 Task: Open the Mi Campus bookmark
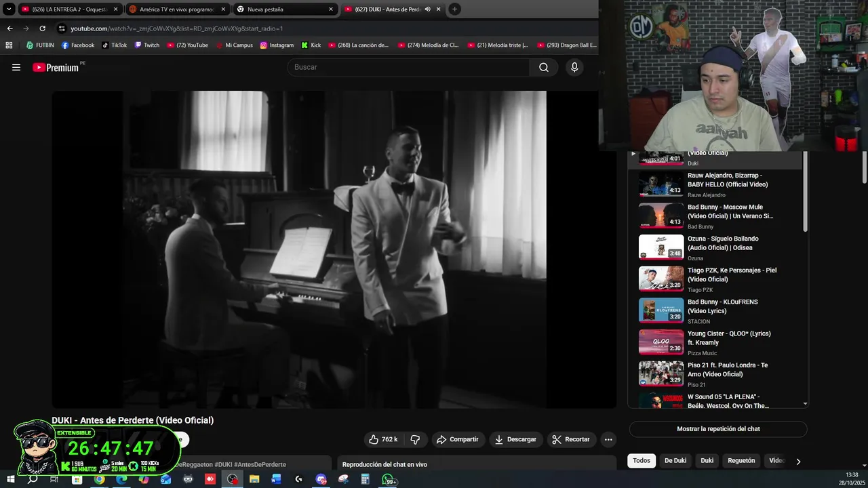(x=234, y=45)
